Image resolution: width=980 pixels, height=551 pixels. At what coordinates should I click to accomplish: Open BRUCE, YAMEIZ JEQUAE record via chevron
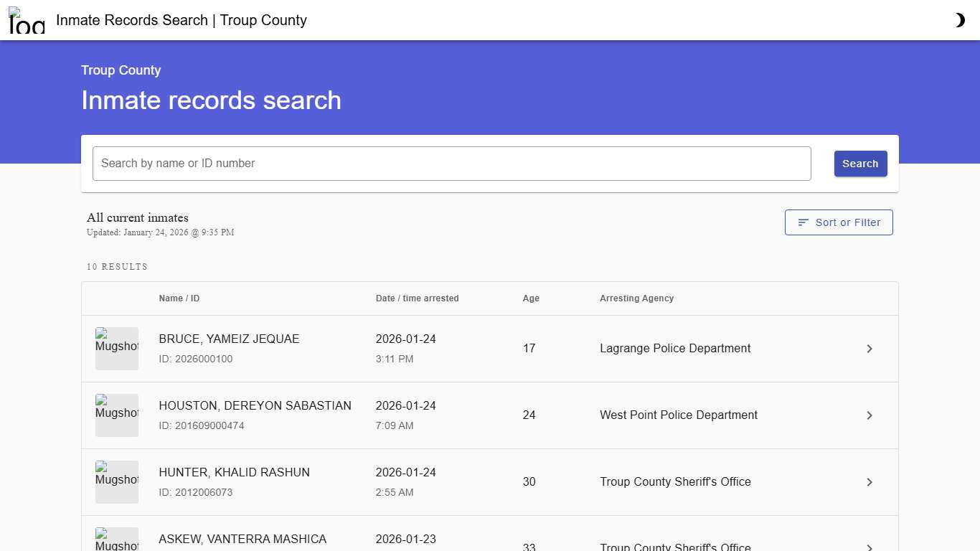870,349
